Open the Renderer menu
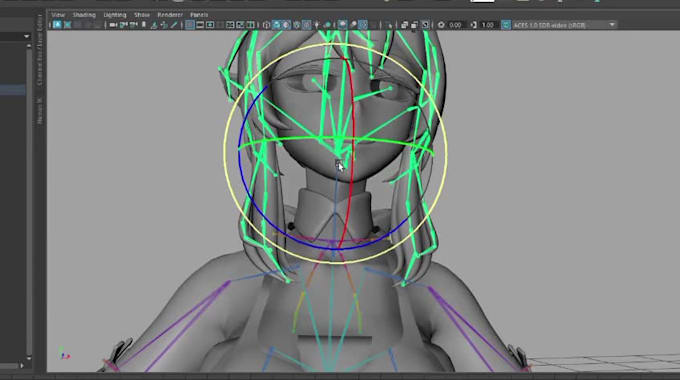680x380 pixels. [170, 15]
